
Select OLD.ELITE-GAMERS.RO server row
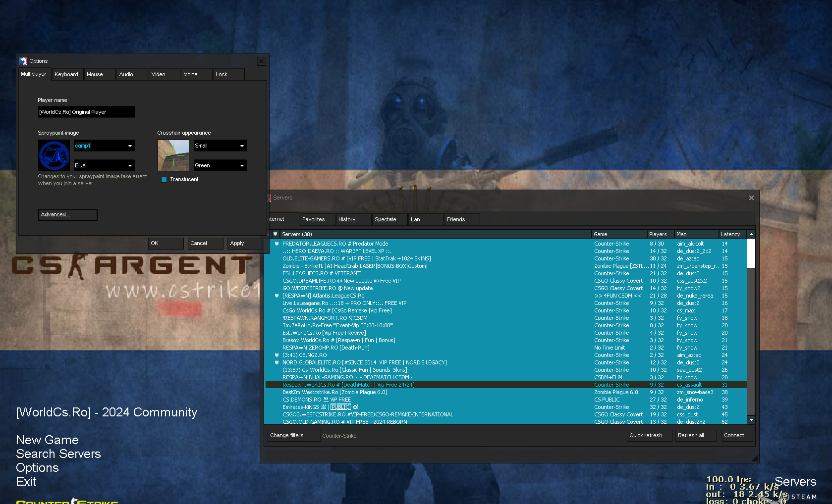click(505, 258)
